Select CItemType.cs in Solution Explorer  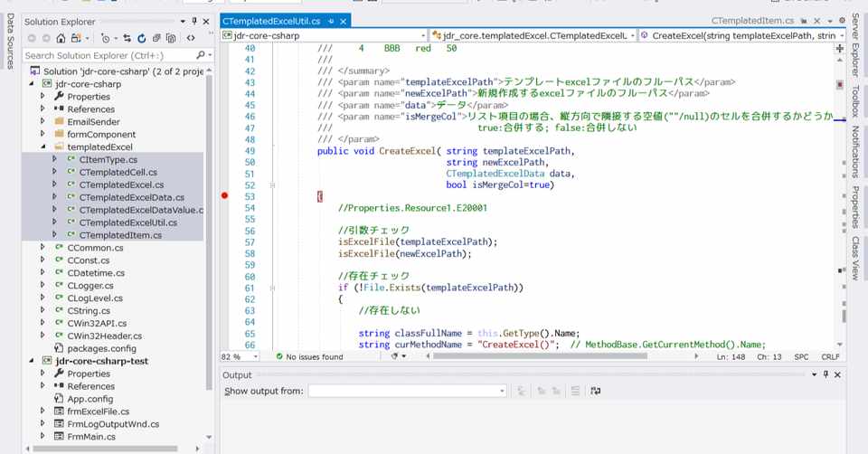(108, 159)
